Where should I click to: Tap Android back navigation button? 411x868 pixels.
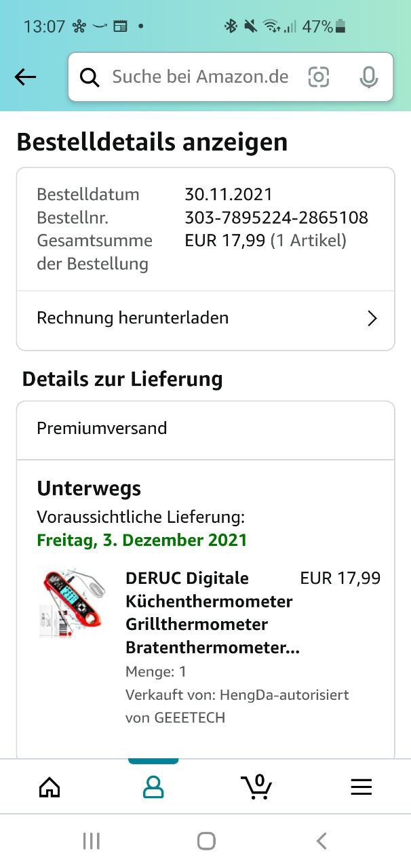point(321,842)
